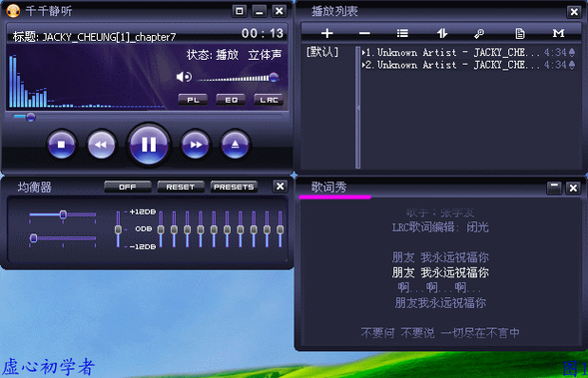Adjust the lower surround slider in equalizer
The width and height of the screenshot is (588, 378).
coord(33,238)
